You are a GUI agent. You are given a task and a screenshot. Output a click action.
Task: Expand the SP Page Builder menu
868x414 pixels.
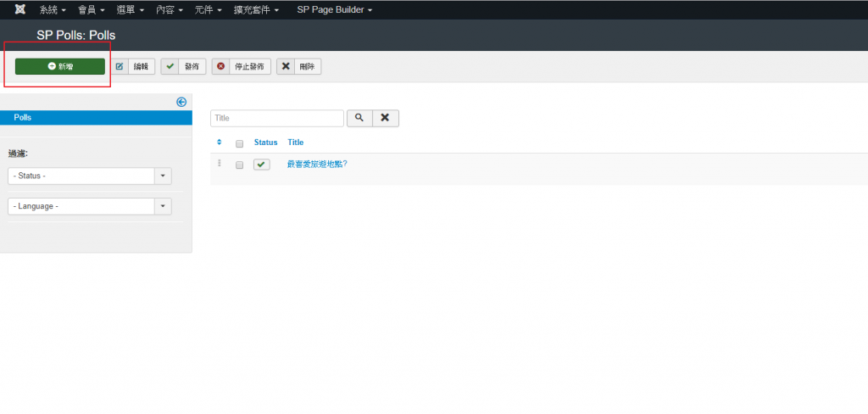click(334, 9)
